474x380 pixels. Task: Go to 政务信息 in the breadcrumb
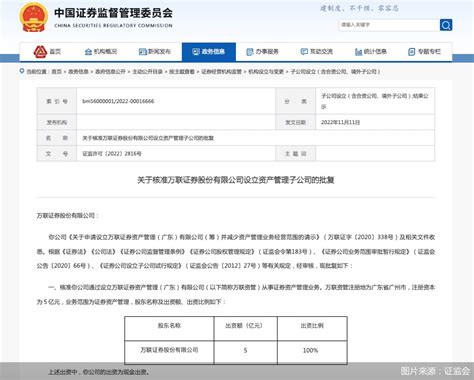tap(78, 71)
